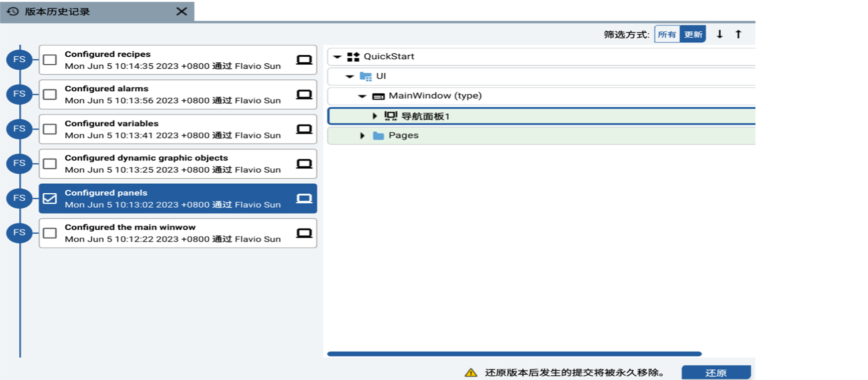Expand the 导航面板1 node
This screenshot has width=868, height=380.
coord(375,116)
